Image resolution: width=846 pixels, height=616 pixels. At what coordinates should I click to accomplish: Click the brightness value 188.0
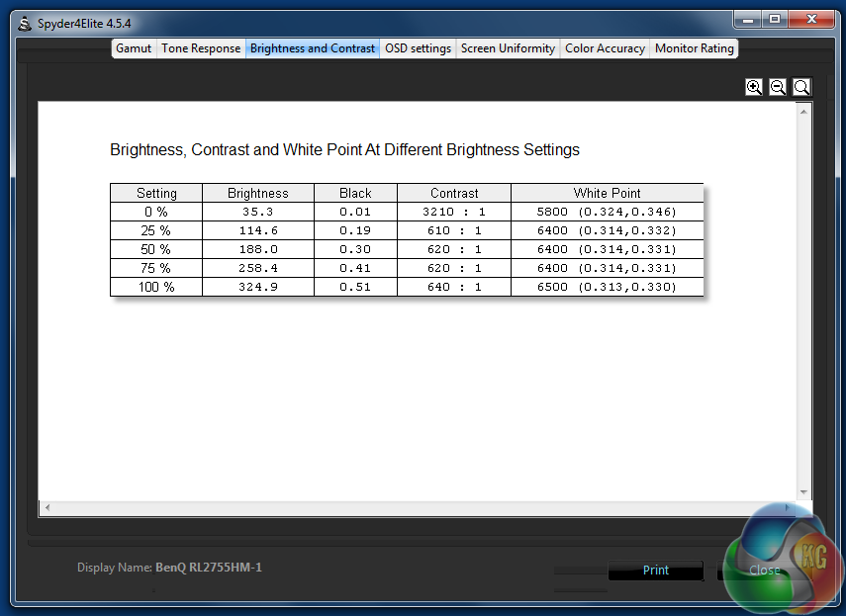[x=258, y=249]
